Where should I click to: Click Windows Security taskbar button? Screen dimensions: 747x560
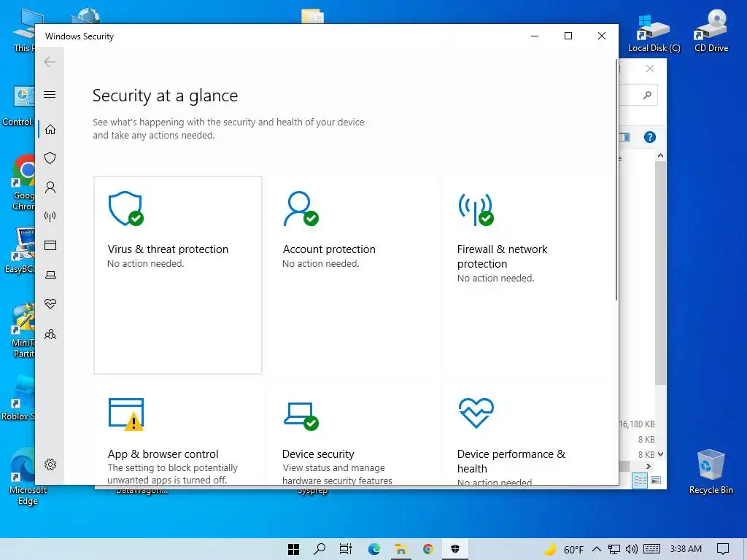[455, 549]
